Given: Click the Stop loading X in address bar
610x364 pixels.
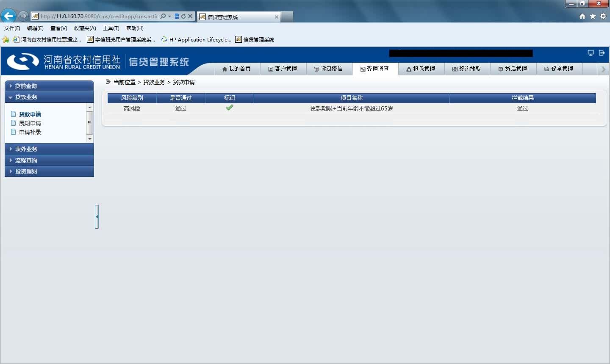Looking at the screenshot, I should coord(190,16).
